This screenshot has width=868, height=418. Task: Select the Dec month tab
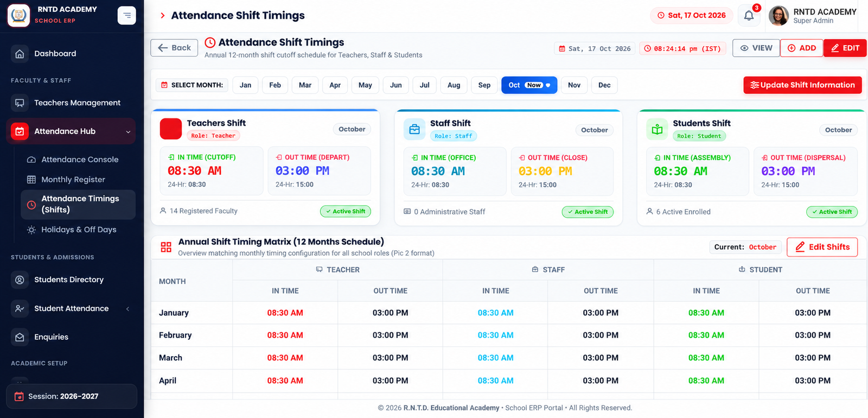pos(604,85)
